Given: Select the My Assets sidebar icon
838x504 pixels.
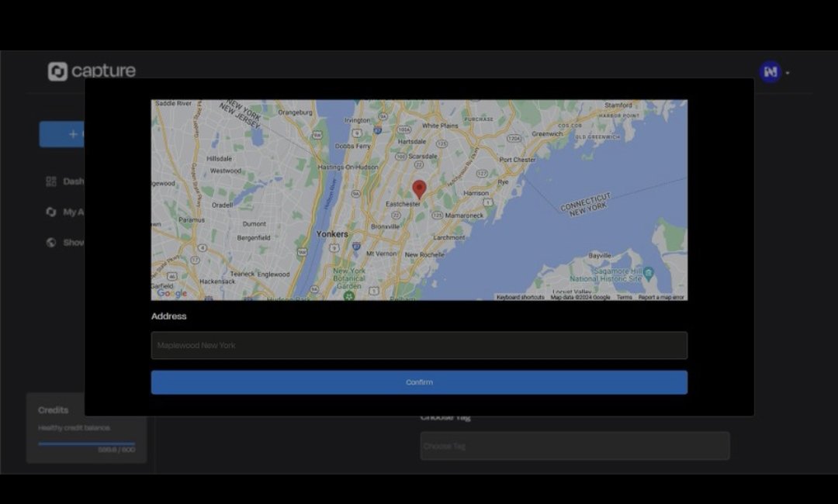Looking at the screenshot, I should click(x=51, y=212).
